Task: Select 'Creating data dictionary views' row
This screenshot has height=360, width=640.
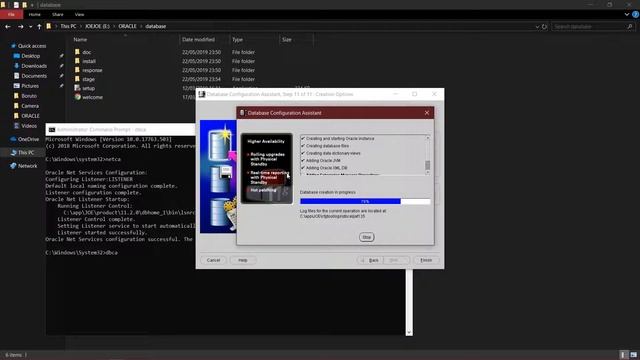Action: pyautogui.click(x=331, y=153)
